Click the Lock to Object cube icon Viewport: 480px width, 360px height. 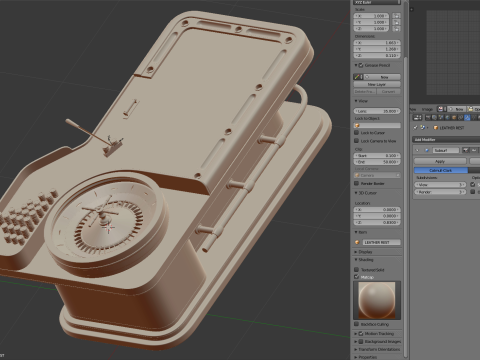click(357, 126)
